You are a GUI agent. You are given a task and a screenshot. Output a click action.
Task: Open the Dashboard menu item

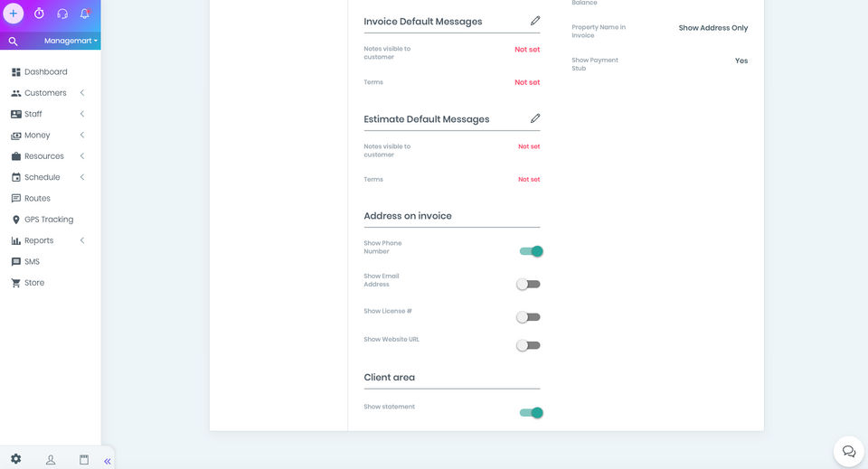[45, 71]
